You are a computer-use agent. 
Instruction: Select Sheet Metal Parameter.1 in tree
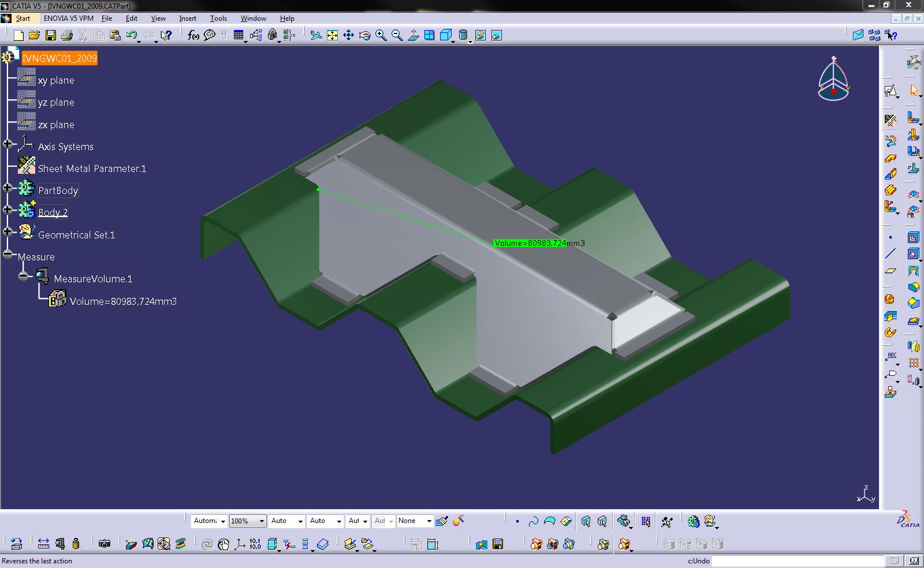(92, 169)
